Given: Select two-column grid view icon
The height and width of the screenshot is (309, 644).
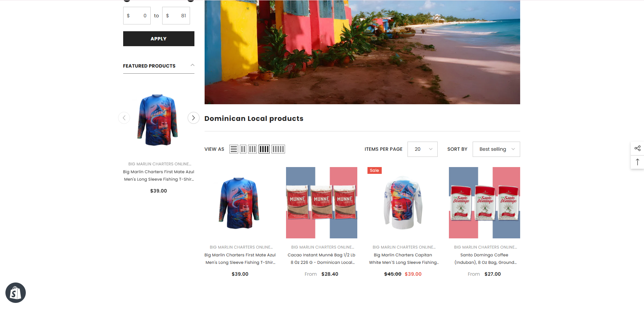Looking at the screenshot, I should tap(243, 149).
